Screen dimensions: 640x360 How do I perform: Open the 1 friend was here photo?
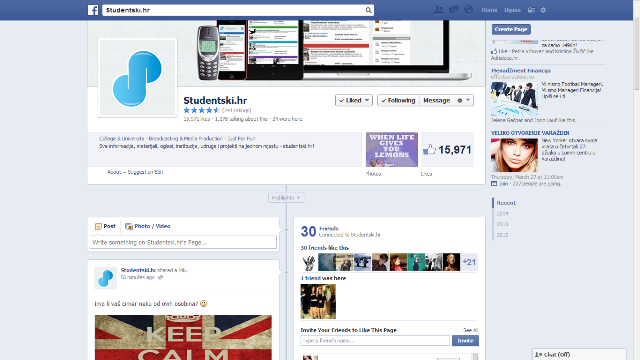[318, 302]
